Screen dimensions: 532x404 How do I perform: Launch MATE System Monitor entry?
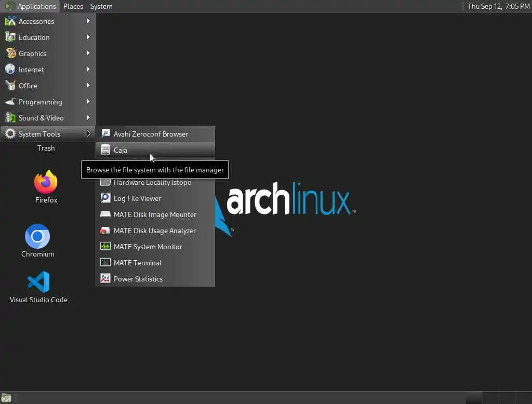coord(155,246)
